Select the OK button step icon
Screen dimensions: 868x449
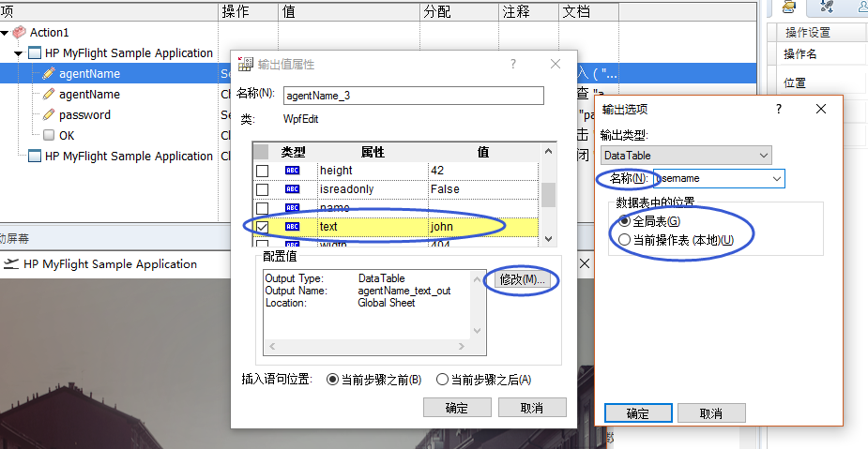click(x=49, y=135)
